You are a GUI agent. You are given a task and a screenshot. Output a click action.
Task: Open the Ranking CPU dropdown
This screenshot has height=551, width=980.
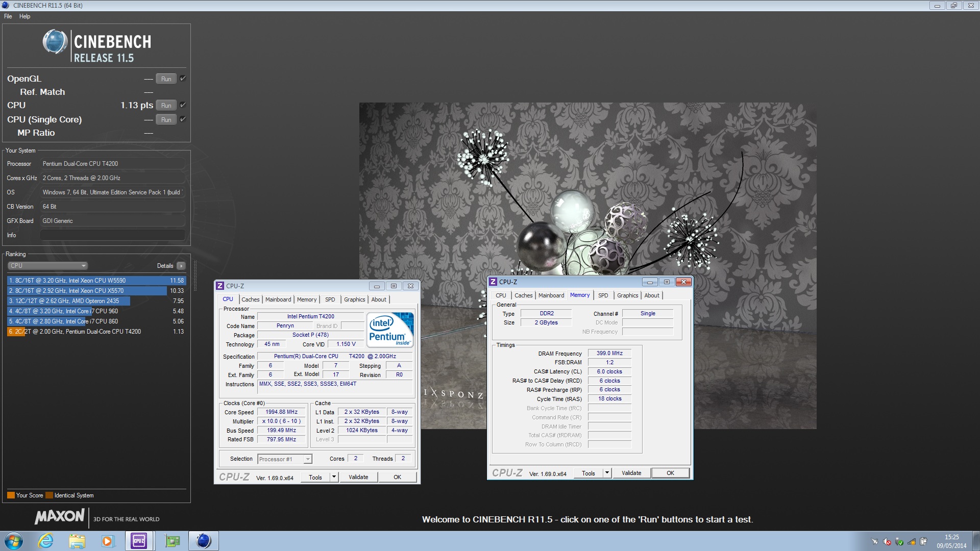click(x=48, y=266)
